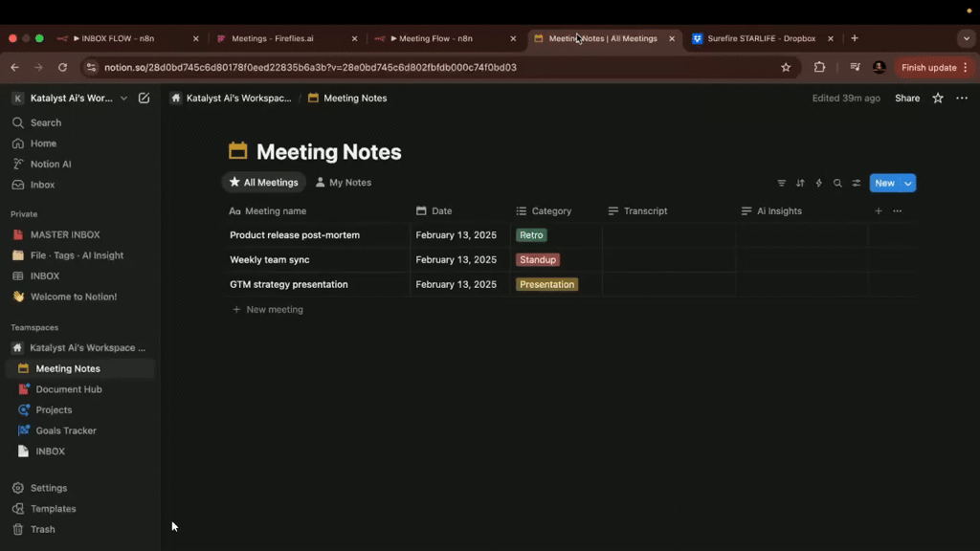Bookmark the page in the address bar
Viewport: 980px width, 551px height.
coord(786,67)
